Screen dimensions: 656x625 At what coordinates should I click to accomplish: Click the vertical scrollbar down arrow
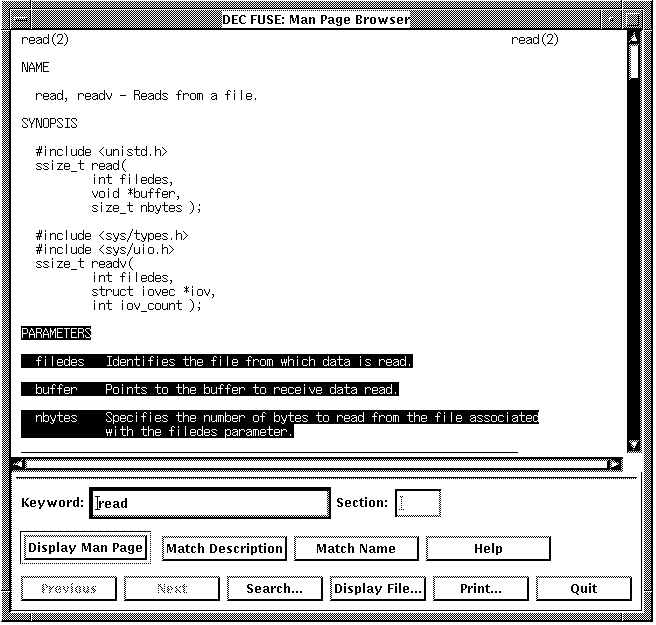point(633,444)
